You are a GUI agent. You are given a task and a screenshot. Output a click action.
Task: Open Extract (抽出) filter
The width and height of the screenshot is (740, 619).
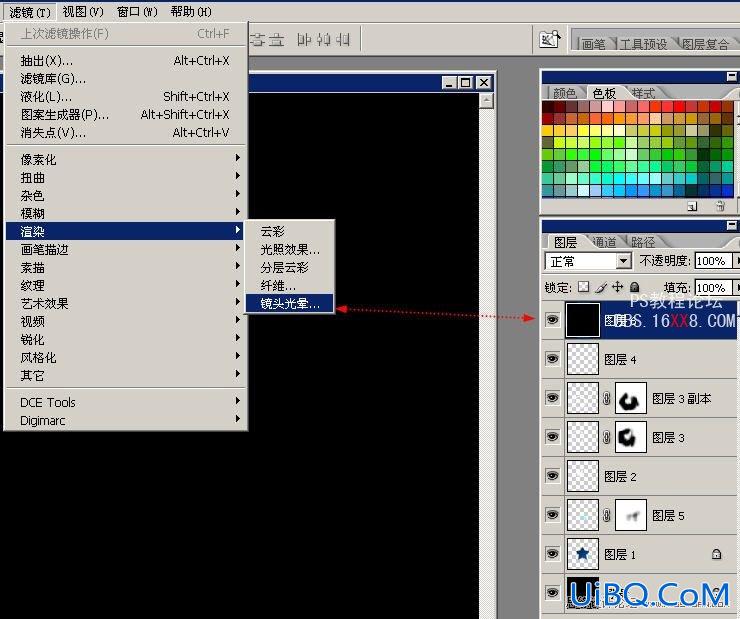click(x=126, y=60)
